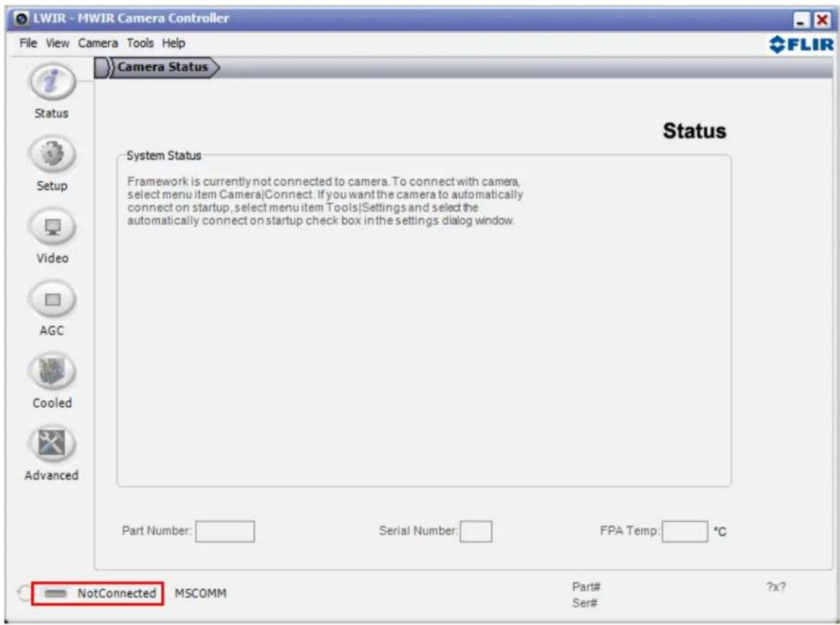
Task: Open the AGC icon
Action: pos(52,299)
